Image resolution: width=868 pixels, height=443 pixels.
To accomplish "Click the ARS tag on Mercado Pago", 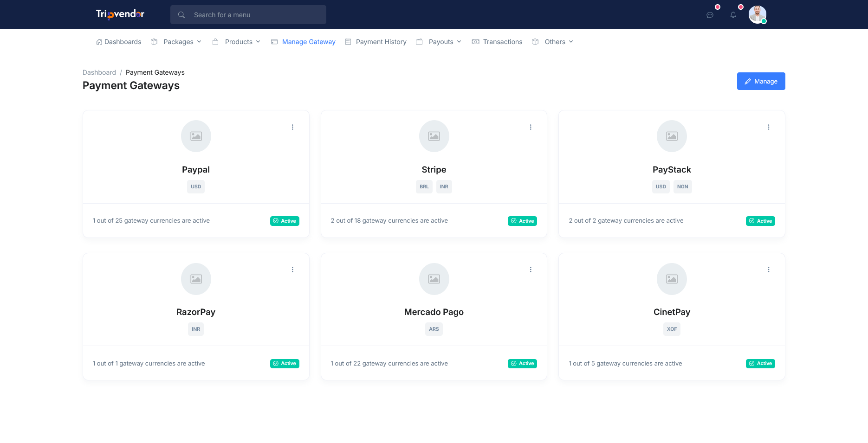I will click(434, 329).
